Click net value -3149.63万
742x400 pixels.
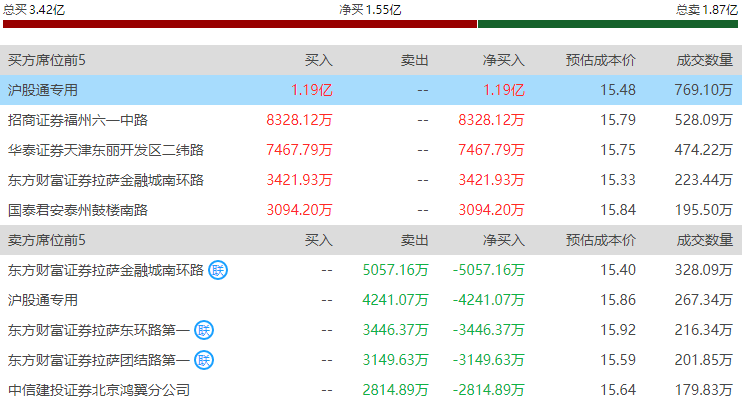[x=489, y=360]
